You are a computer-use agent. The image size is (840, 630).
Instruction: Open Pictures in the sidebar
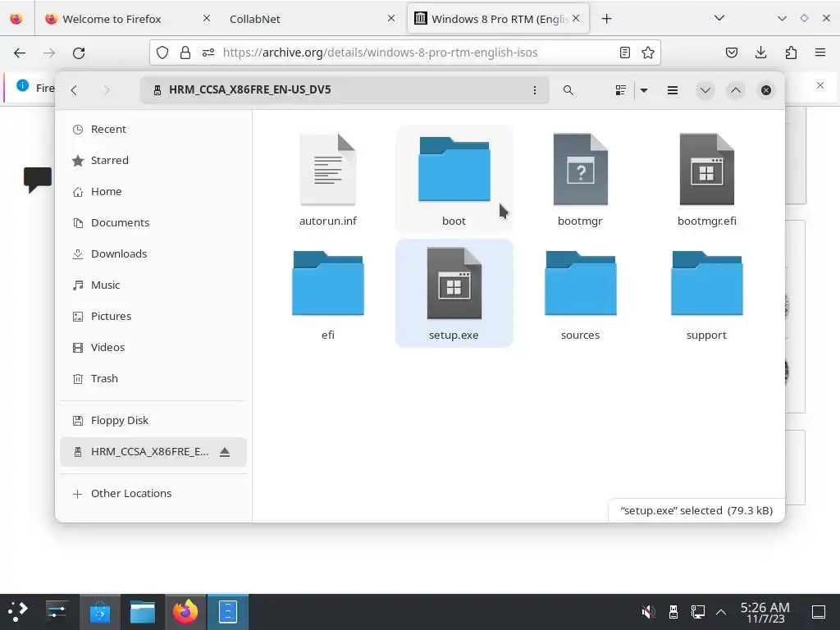tap(153, 316)
